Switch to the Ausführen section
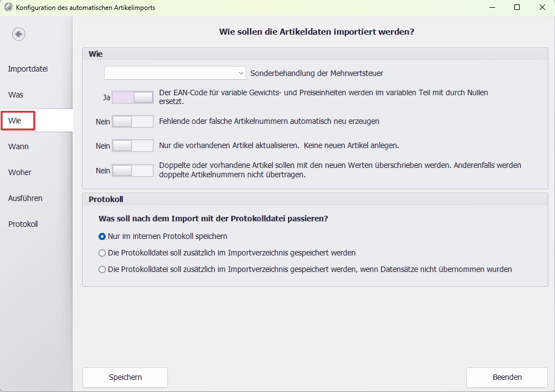Screen dimensions: 555x392 [25, 198]
